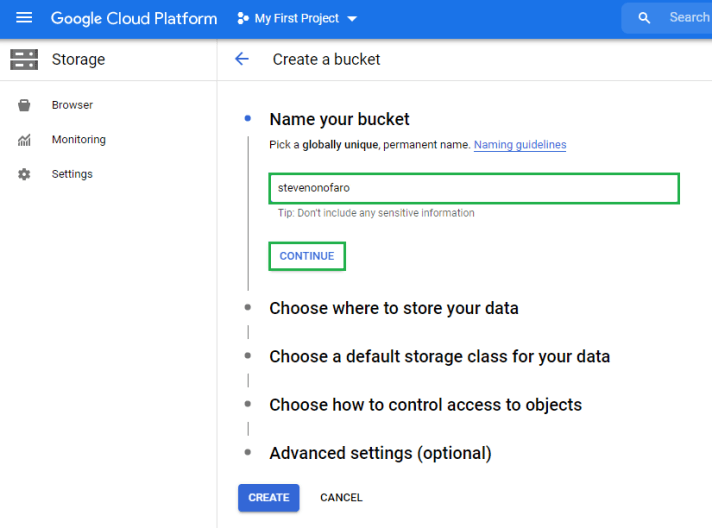The width and height of the screenshot is (712, 528).
Task: Click the Storage product icon
Action: click(24, 60)
